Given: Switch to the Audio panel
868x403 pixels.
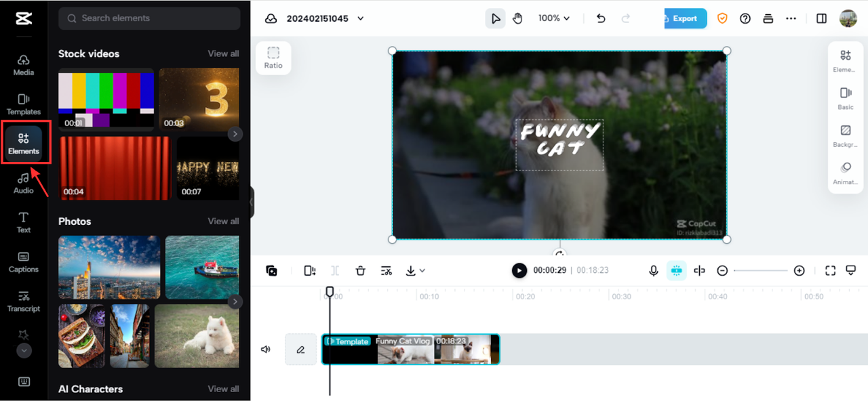Looking at the screenshot, I should click(24, 183).
